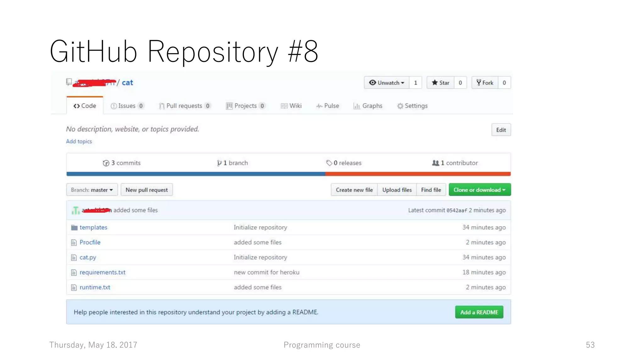Open the Procfile file
The height and width of the screenshot is (362, 644).
90,242
